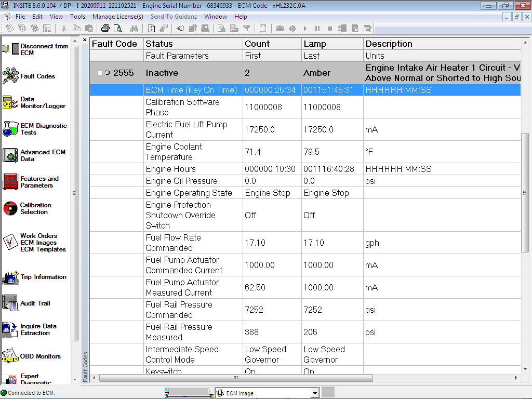Viewport: 532px width, 399px height.
Task: Print using the printer toolbar icon
Action: click(105, 28)
